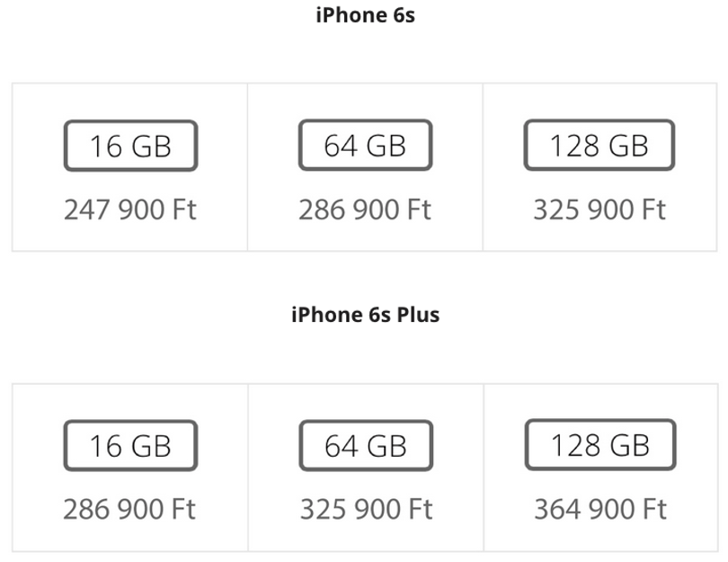Select iPhone 6s 64 GB storage option
Screen dimensions: 728x562
(x=366, y=145)
